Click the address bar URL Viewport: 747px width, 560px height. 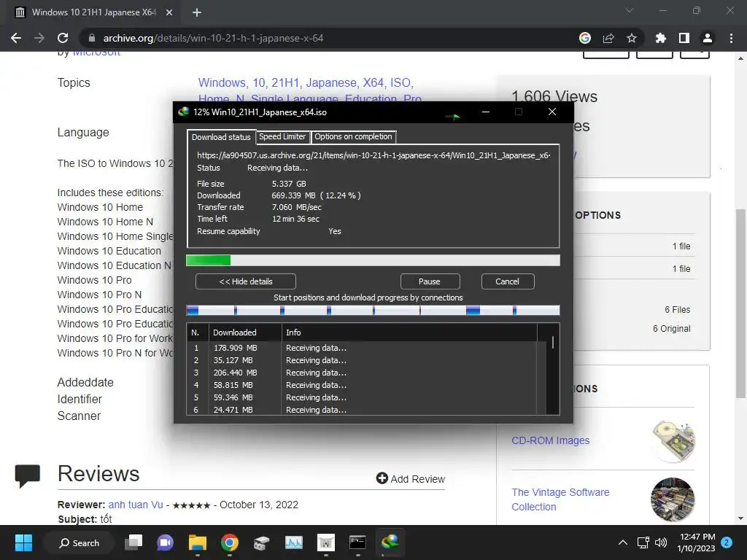tap(213, 38)
